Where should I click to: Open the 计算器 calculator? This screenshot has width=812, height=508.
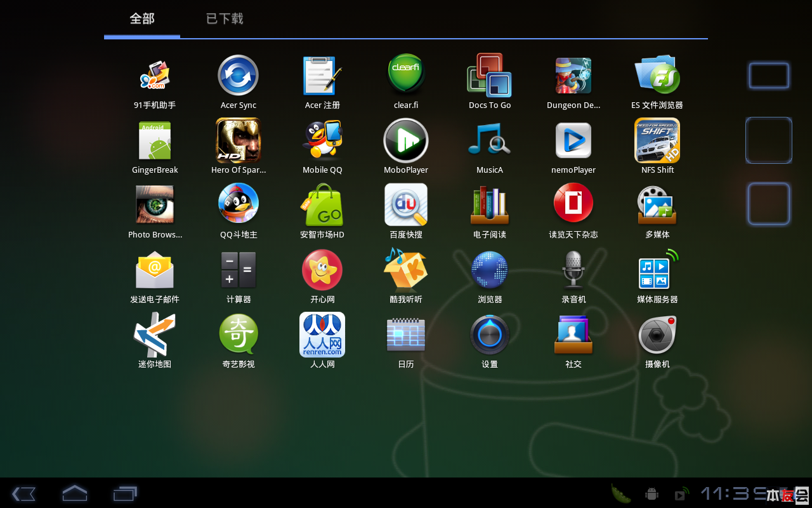coord(239,271)
